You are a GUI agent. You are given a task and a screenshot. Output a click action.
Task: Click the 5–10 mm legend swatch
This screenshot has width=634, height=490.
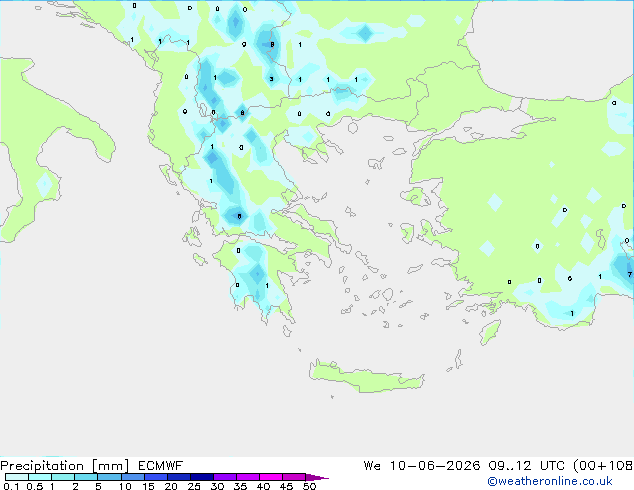[x=109, y=477]
